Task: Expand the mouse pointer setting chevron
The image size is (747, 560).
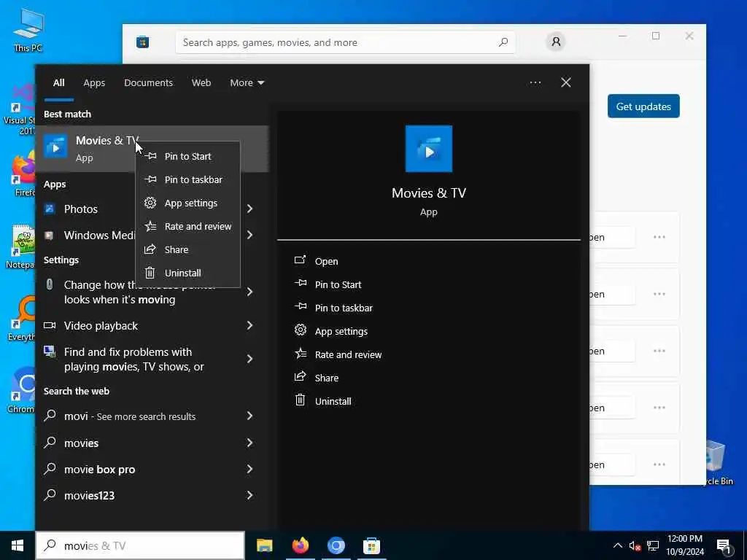Action: (249, 292)
